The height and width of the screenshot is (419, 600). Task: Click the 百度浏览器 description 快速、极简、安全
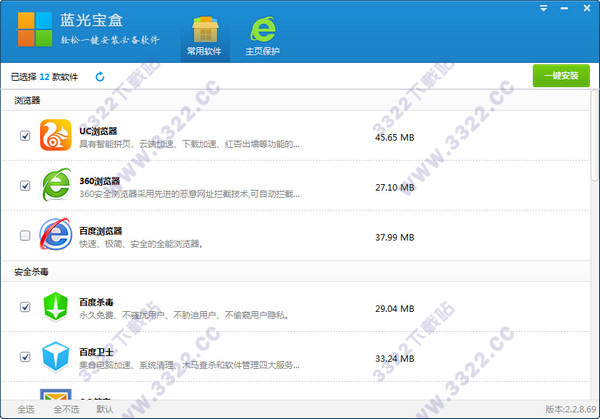(x=141, y=244)
